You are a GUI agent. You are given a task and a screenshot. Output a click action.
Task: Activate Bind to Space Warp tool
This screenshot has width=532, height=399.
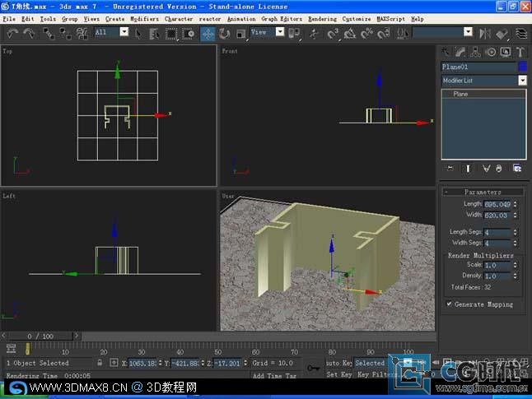[x=82, y=33]
